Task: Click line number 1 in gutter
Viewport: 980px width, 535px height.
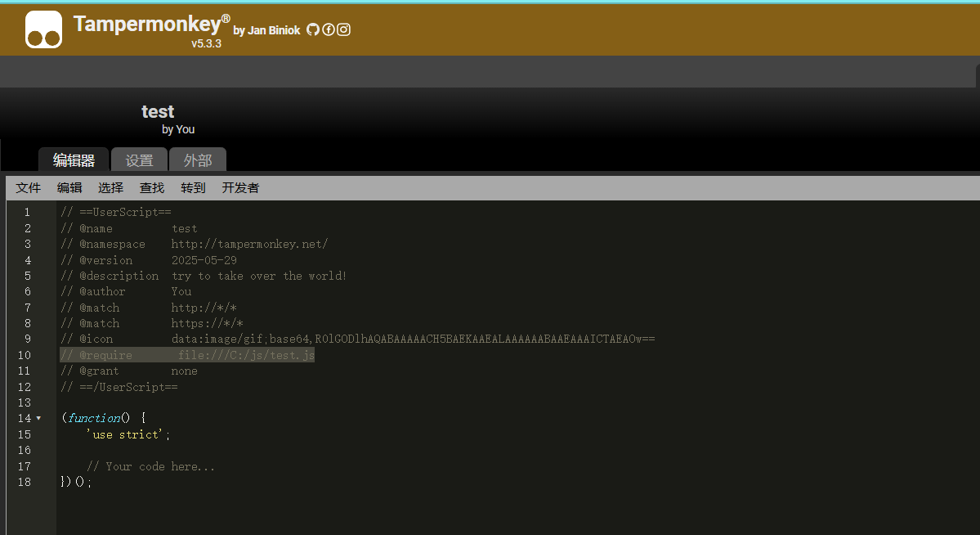Action: pos(27,212)
